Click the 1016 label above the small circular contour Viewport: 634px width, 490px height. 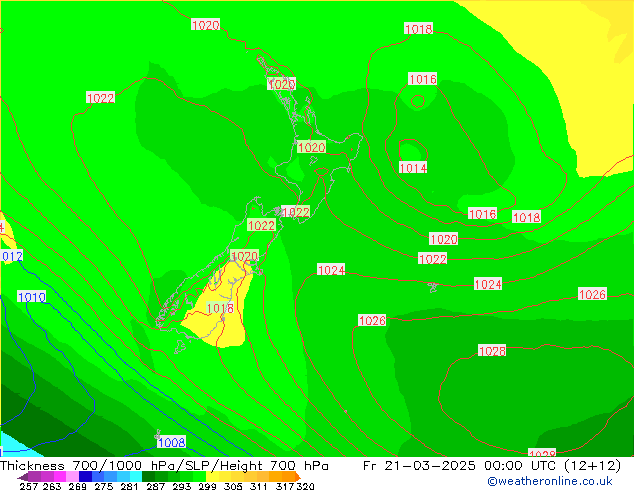(423, 79)
